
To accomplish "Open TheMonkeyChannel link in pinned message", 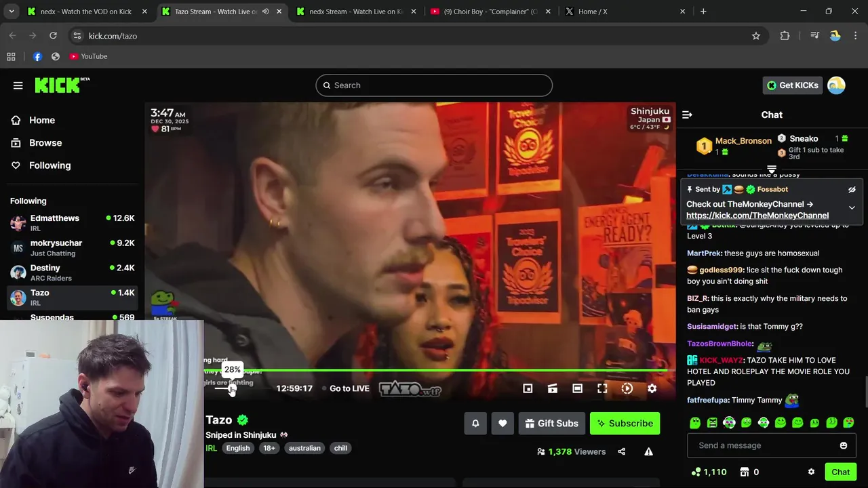I will click(757, 216).
